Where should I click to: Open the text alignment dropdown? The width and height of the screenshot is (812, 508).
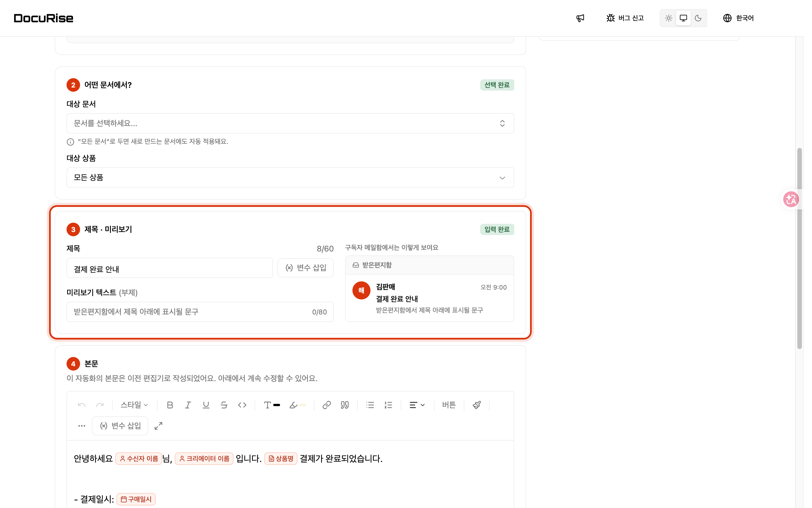coord(417,405)
